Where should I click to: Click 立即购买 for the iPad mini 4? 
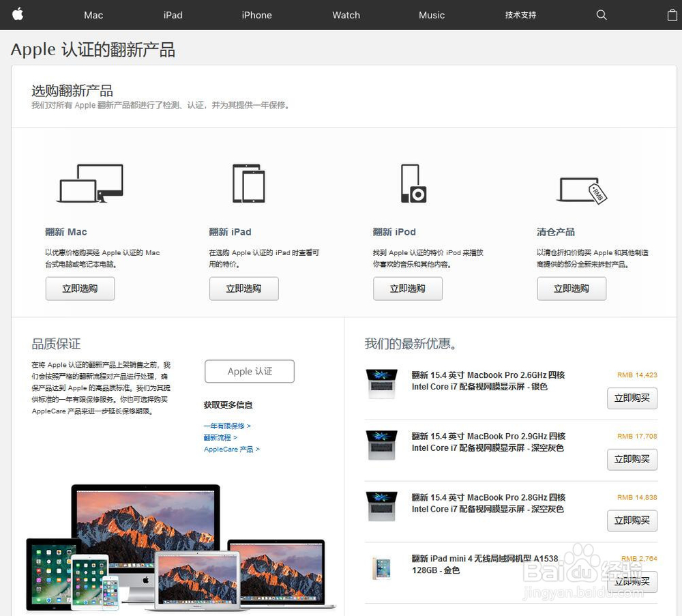(632, 581)
